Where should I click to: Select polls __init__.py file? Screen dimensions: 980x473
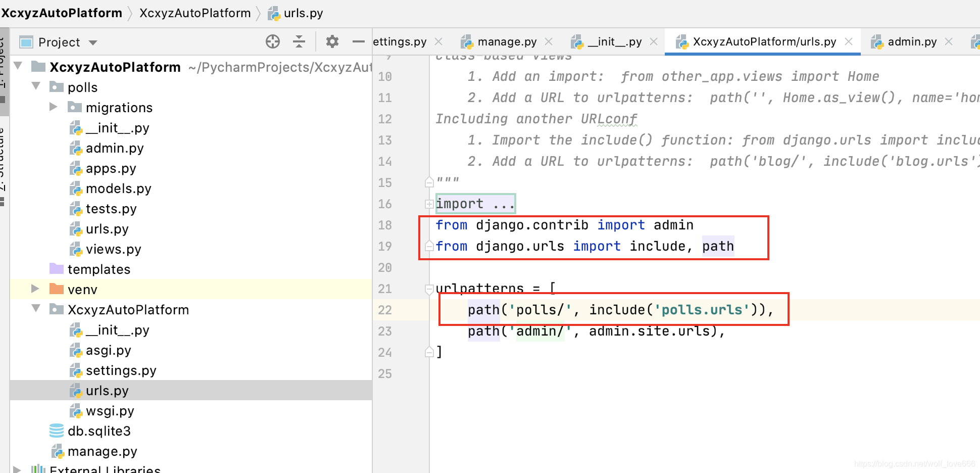point(117,128)
